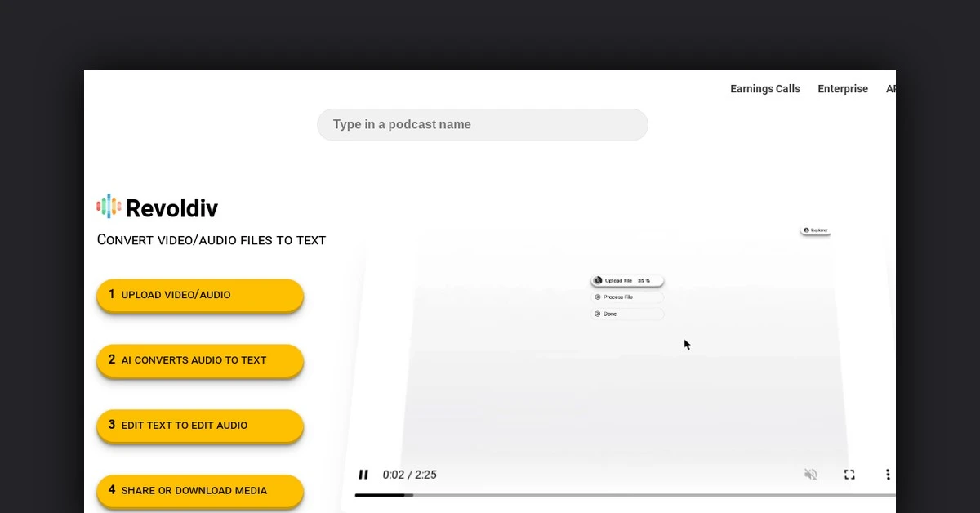Image resolution: width=980 pixels, height=513 pixels.
Task: Click the partially visible API nav link
Action: coord(890,89)
